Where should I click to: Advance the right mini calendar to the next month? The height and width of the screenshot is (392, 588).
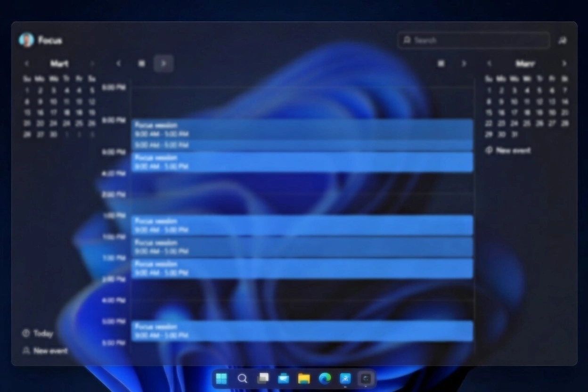click(564, 63)
